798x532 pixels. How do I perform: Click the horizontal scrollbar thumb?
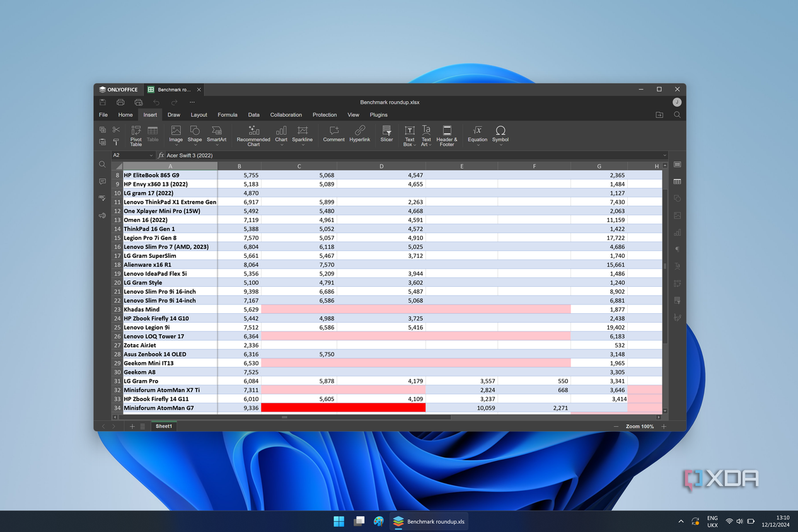(284, 417)
